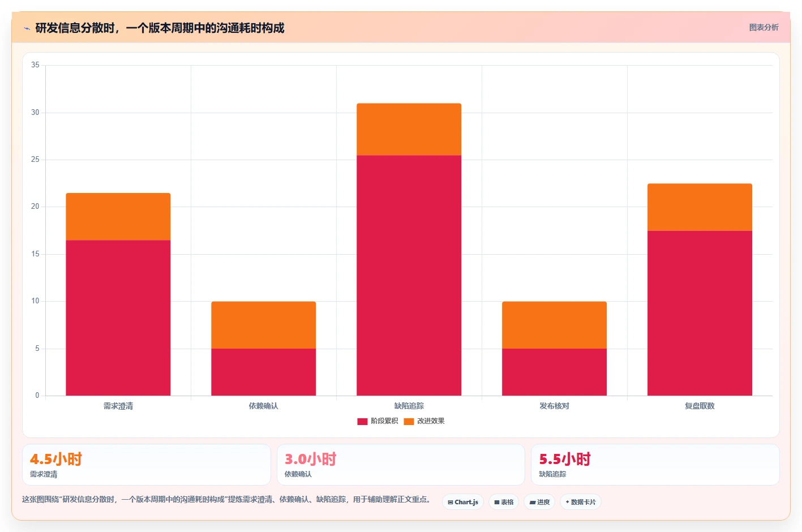Click the y-axis value 25
This screenshot has width=802, height=532.
[x=35, y=160]
